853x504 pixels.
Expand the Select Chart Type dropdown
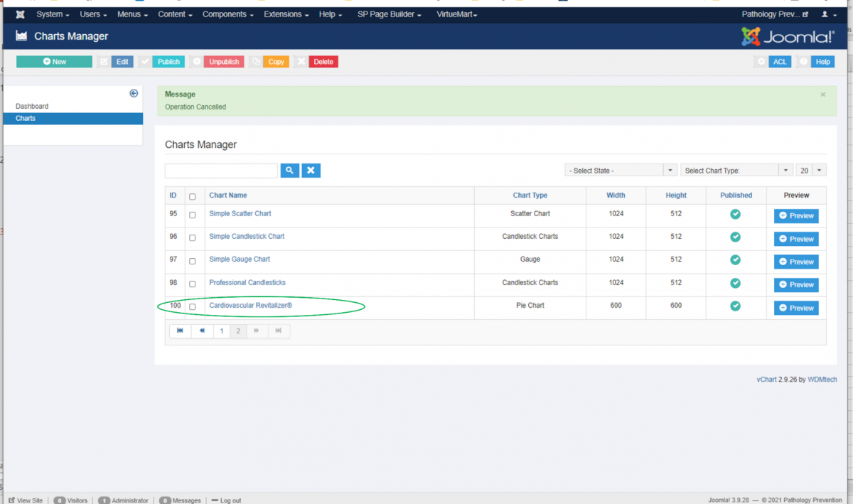[736, 171]
